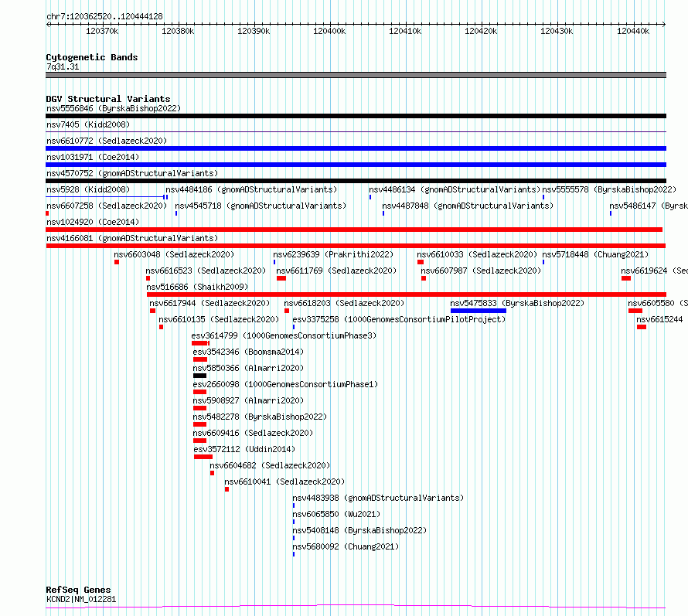
Task: Open nsv5555578 (ByrskaBishop2022) label
Action: tap(609, 189)
